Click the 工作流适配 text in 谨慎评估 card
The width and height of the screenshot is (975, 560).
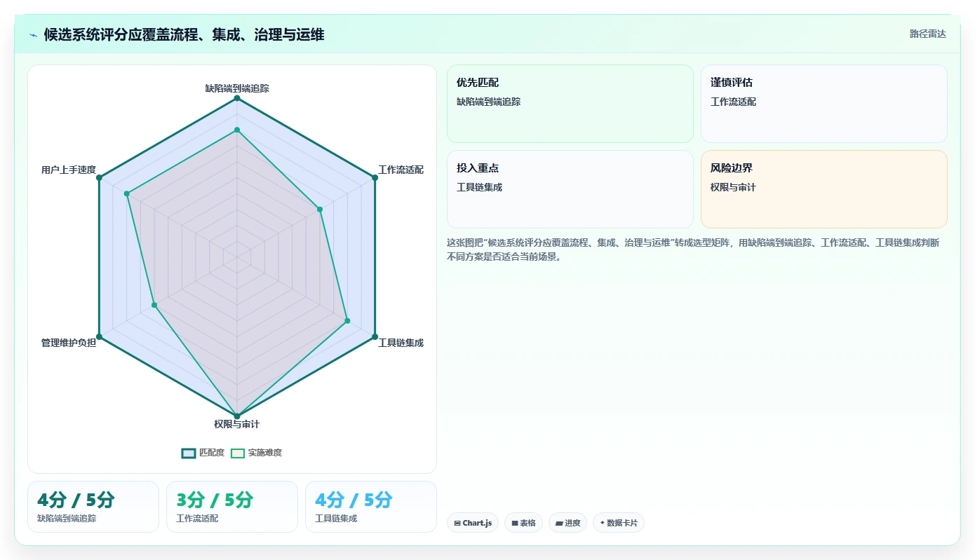click(x=733, y=102)
